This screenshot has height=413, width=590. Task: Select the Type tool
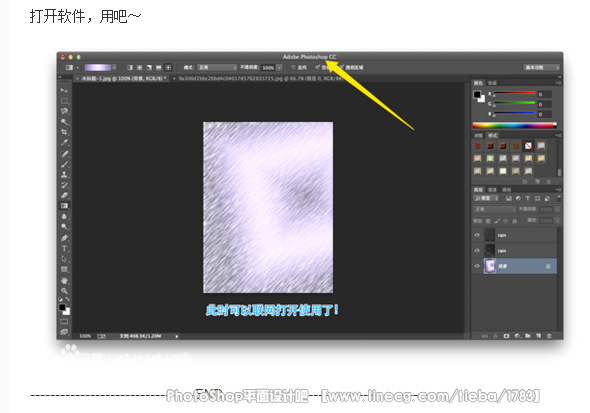pyautogui.click(x=64, y=248)
